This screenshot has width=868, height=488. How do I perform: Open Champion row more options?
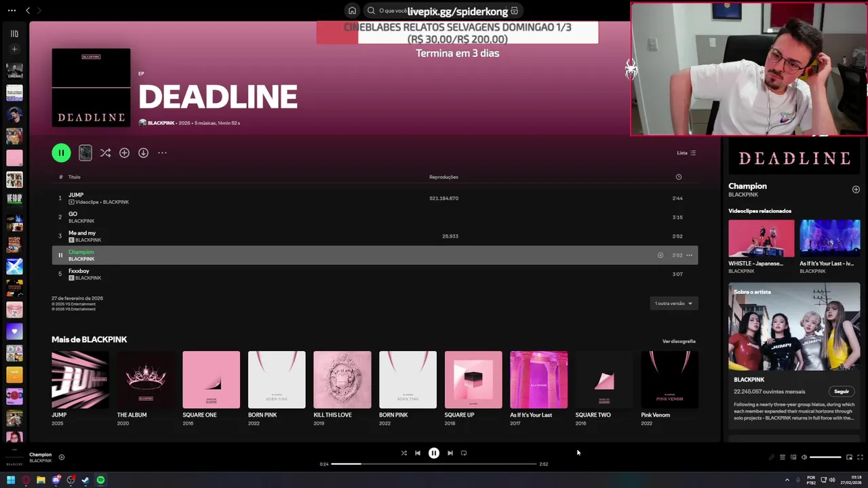(x=689, y=256)
